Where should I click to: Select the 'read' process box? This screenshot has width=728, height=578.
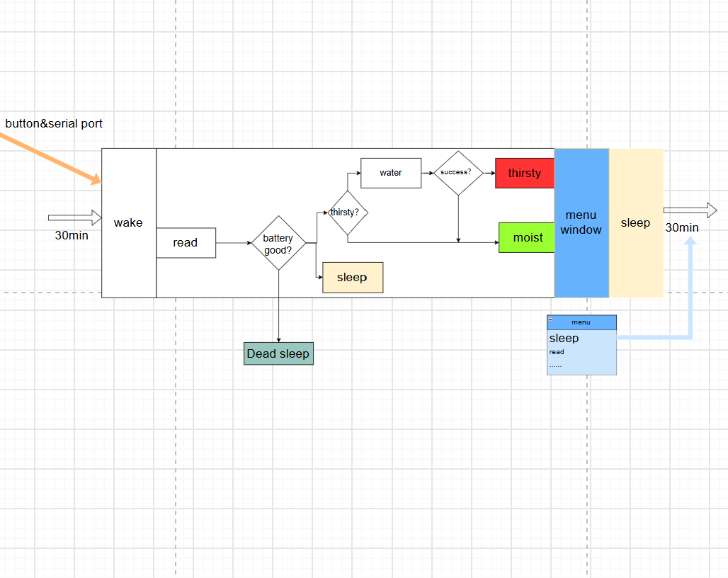coord(186,243)
